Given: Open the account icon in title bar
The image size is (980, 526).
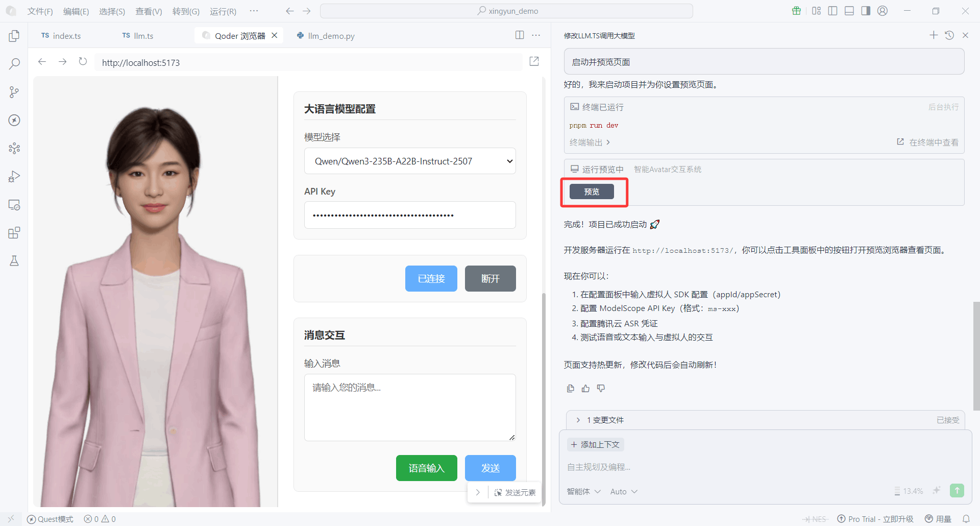Looking at the screenshot, I should (883, 11).
